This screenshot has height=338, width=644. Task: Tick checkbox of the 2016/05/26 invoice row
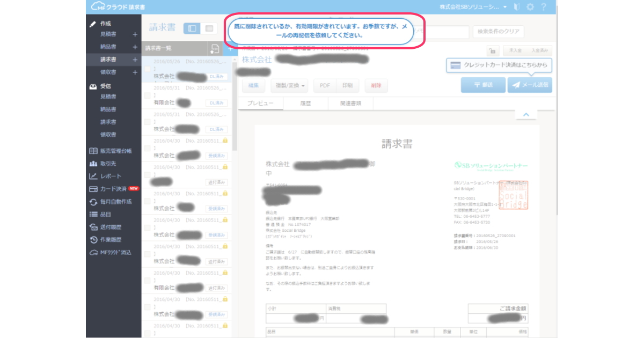[x=148, y=69]
